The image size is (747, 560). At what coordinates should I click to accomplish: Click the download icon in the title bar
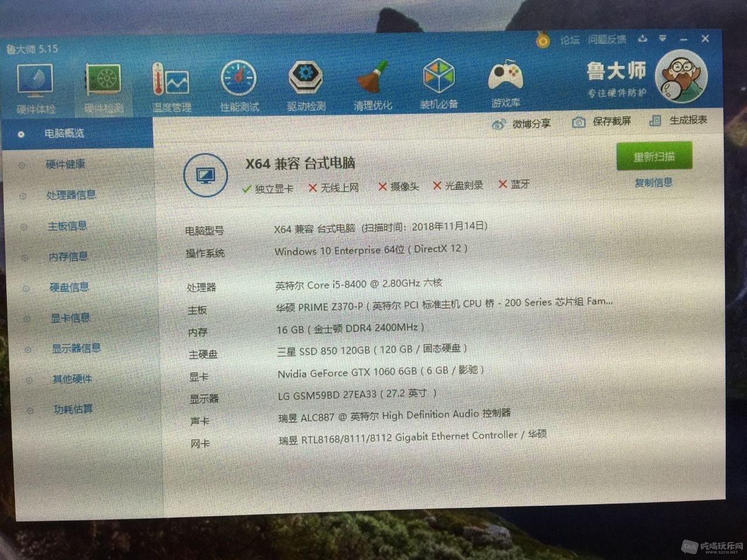tap(643, 38)
